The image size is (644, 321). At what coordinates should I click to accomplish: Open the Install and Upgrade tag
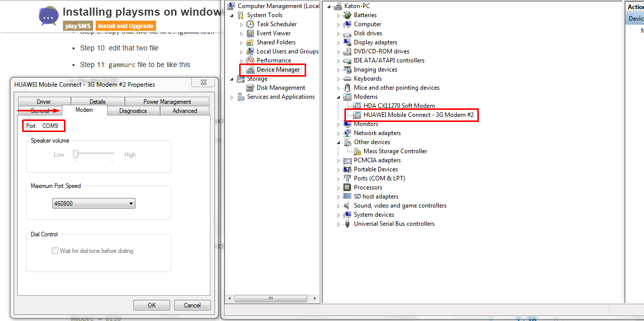coord(125,26)
